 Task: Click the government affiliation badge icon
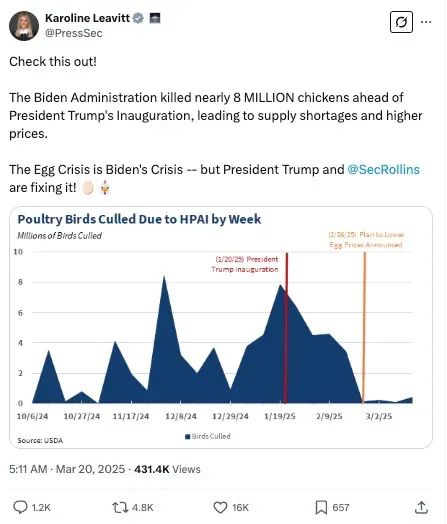pos(155,18)
